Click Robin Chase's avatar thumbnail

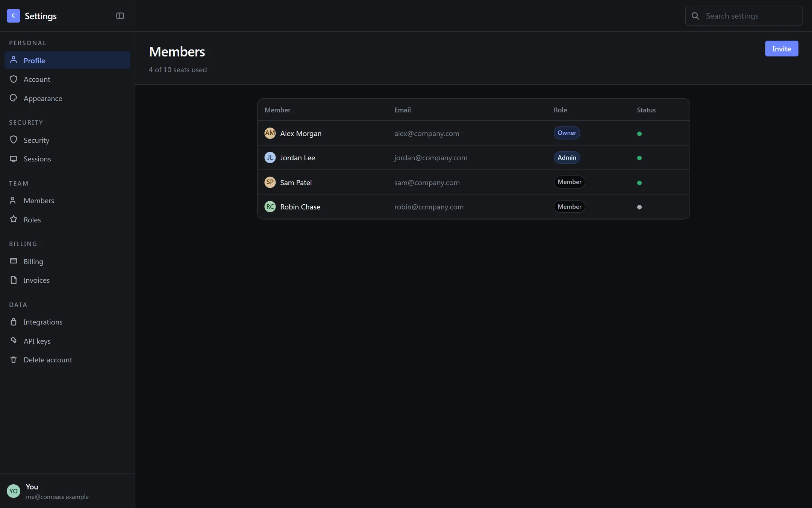(270, 207)
